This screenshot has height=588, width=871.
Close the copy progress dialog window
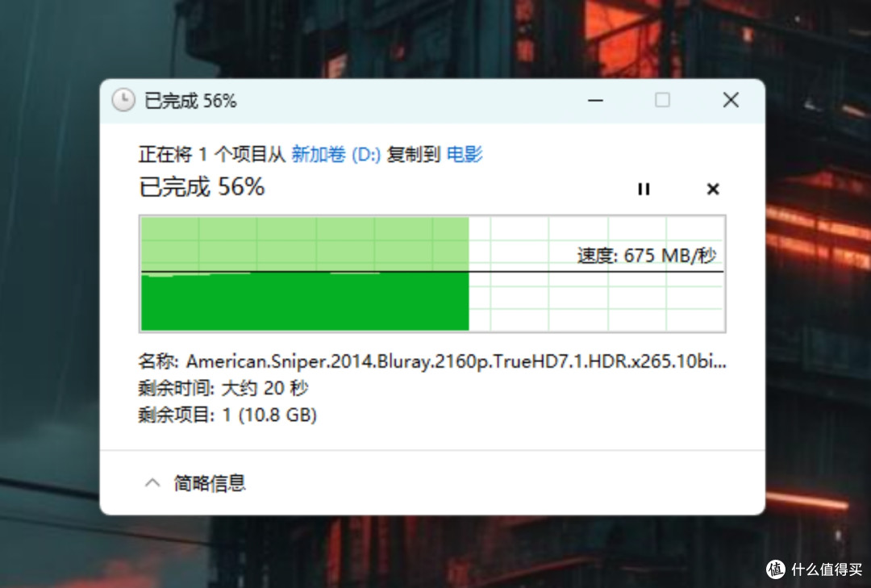click(731, 100)
